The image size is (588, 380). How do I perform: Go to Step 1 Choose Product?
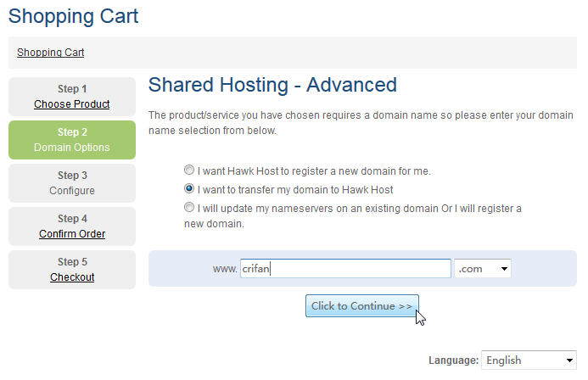click(72, 104)
